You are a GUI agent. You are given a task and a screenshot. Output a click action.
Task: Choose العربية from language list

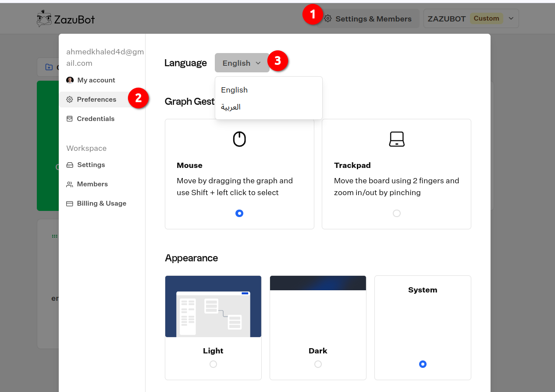pos(269,107)
